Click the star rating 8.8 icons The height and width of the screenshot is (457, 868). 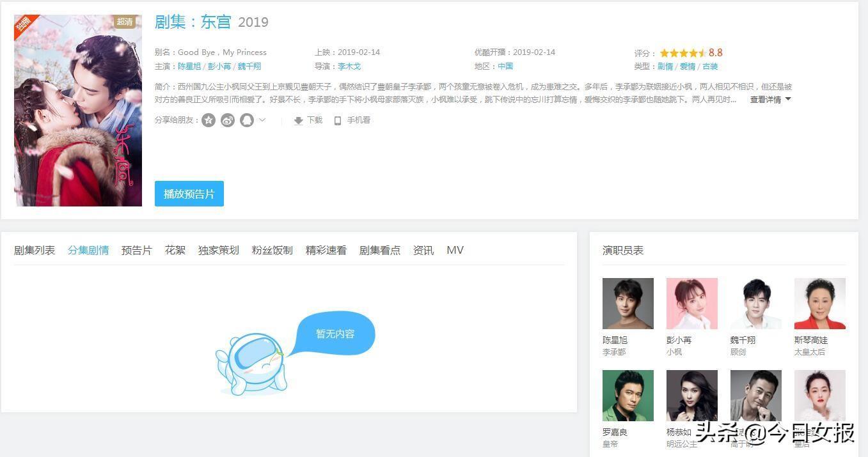click(683, 53)
